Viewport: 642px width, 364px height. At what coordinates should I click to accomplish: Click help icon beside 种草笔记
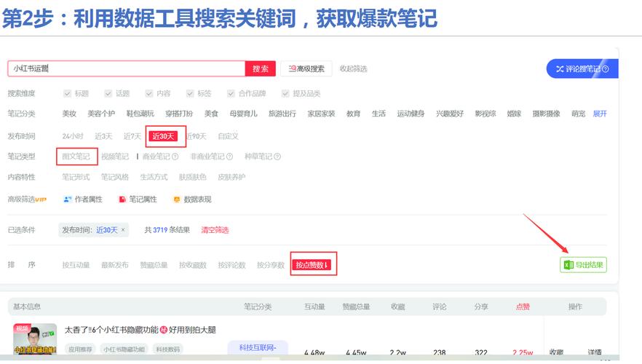(x=277, y=157)
